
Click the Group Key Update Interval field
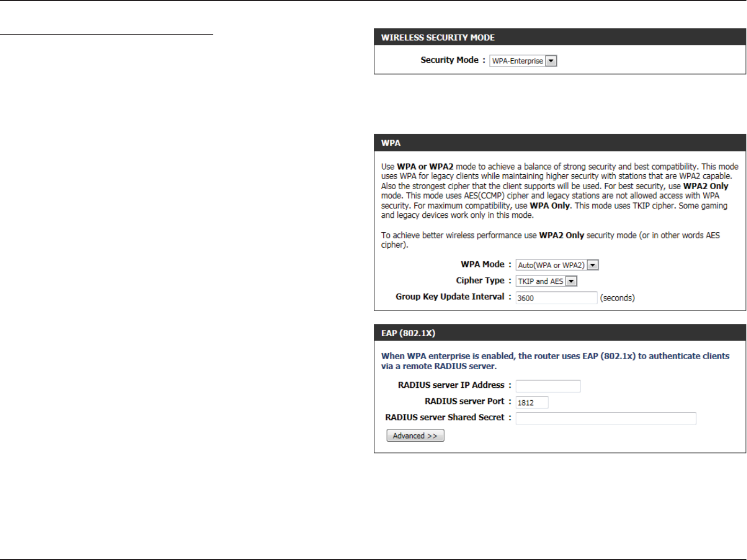pyautogui.click(x=556, y=298)
